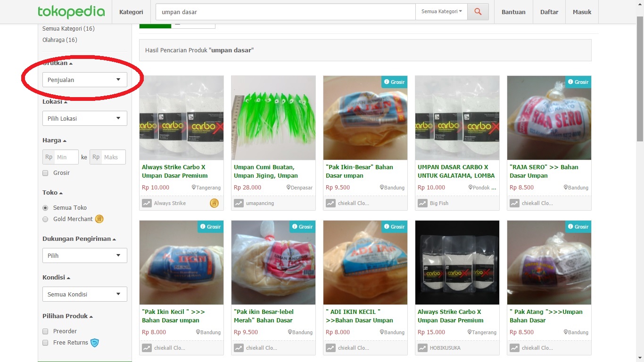
Task: Open the Penjualan sort dropdown
Action: click(85, 80)
